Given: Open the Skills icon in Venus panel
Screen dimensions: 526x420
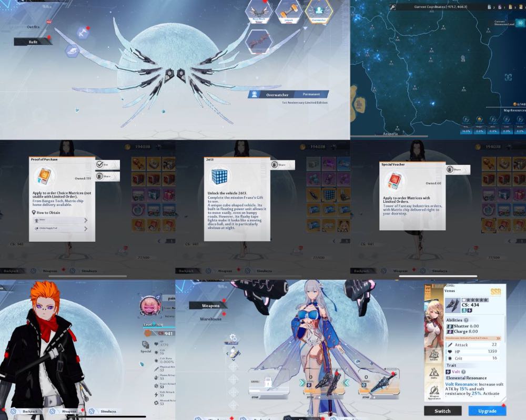Looking at the screenshot, I should pos(434,374).
